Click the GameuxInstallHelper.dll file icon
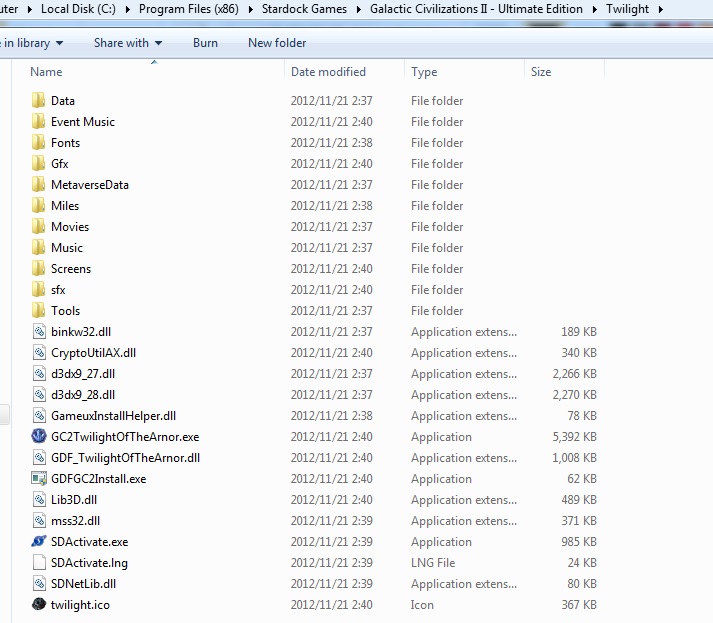713x623 pixels. (x=39, y=415)
